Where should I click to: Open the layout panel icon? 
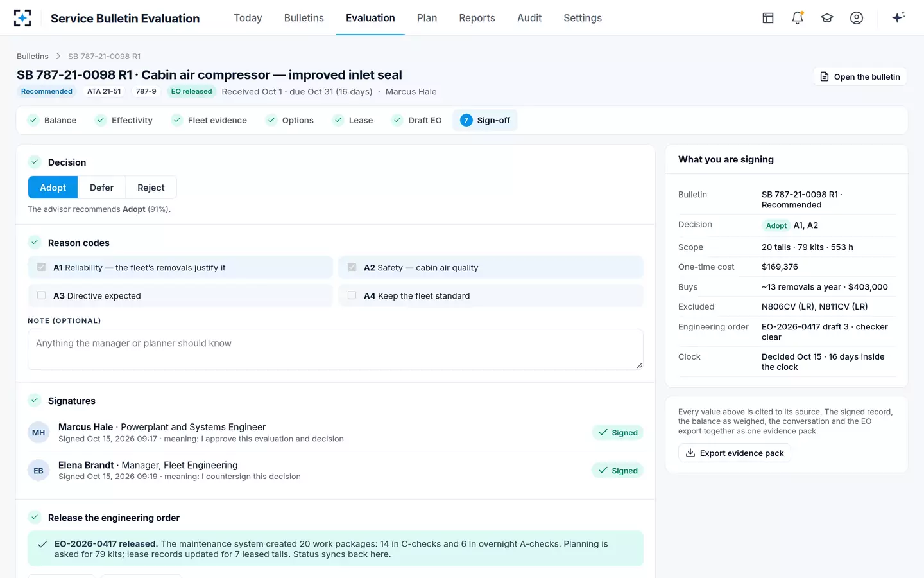tap(768, 18)
